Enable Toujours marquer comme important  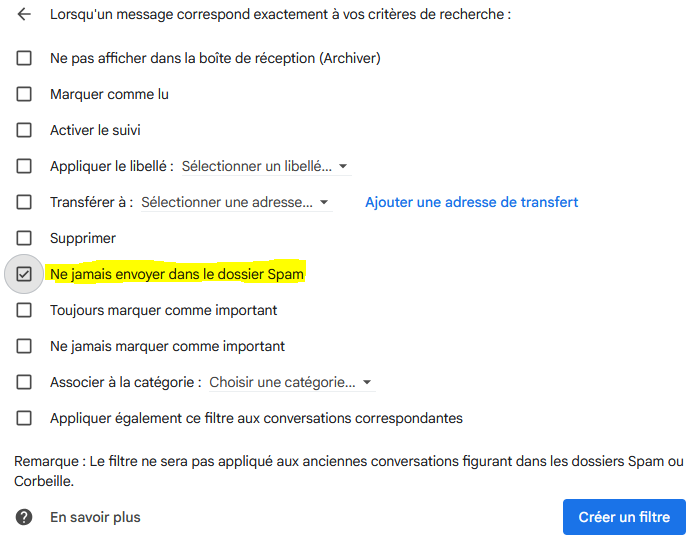tap(24, 310)
